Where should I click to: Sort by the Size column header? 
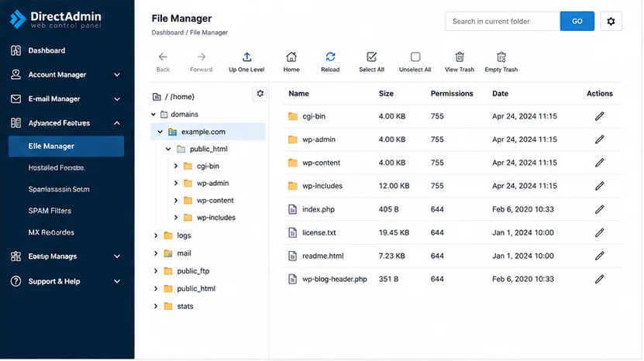pos(386,94)
